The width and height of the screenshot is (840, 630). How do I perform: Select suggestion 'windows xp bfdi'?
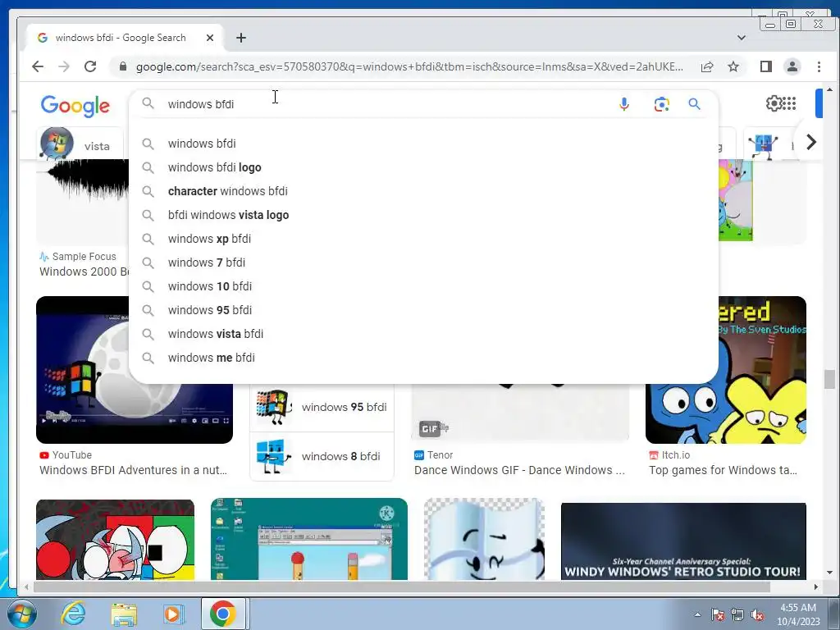(x=423, y=239)
